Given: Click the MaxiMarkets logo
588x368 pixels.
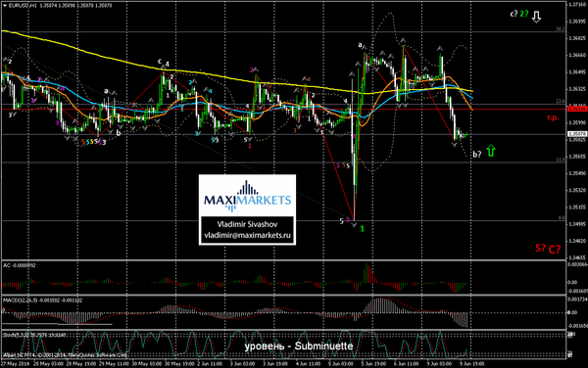Looking at the screenshot, I should pos(248,196).
